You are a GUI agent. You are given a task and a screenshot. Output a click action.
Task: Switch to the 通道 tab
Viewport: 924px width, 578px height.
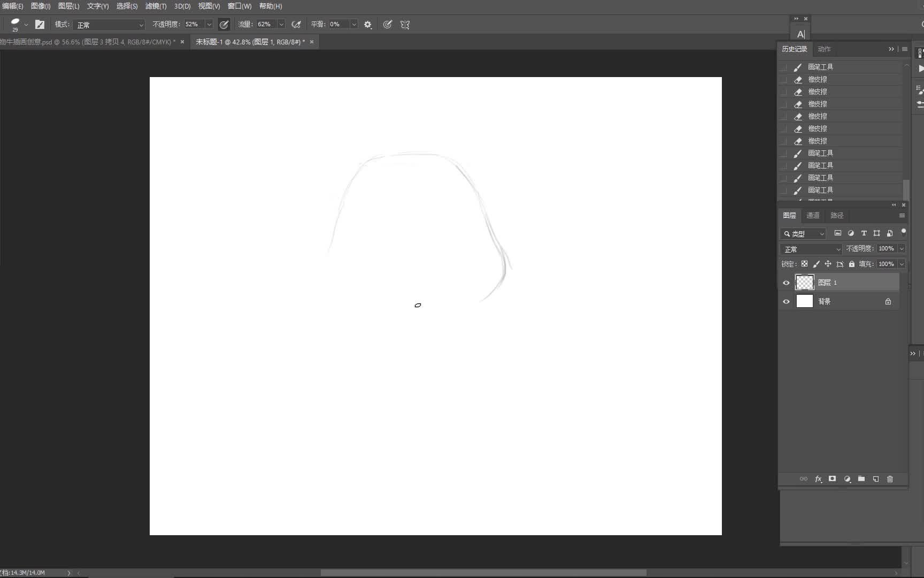click(813, 216)
